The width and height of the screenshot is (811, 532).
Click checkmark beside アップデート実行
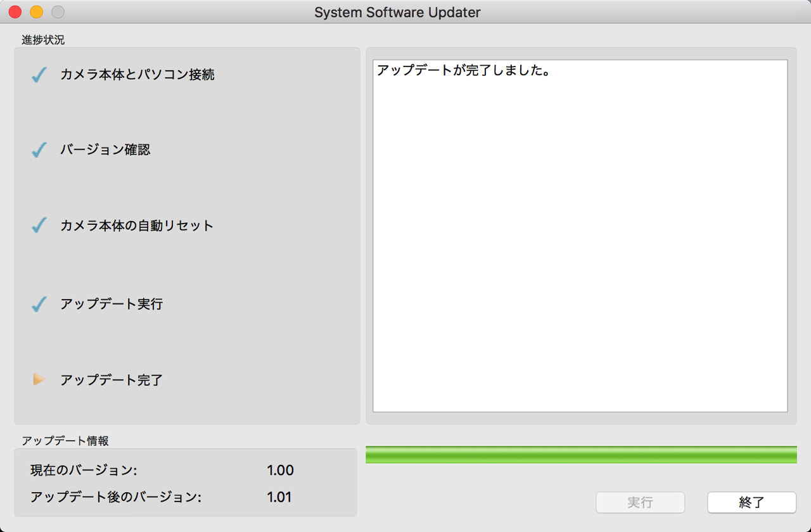(39, 304)
